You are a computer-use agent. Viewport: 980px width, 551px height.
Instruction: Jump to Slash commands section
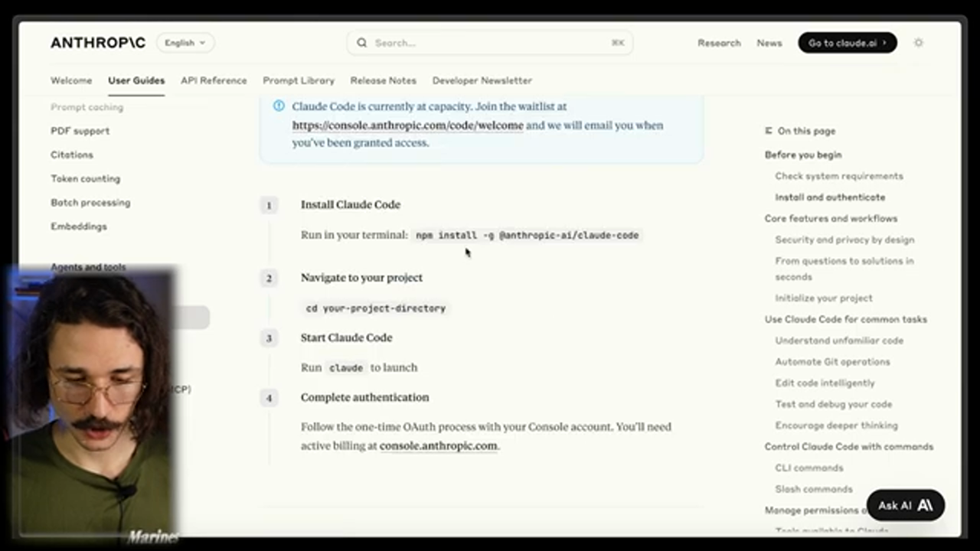[813, 489]
